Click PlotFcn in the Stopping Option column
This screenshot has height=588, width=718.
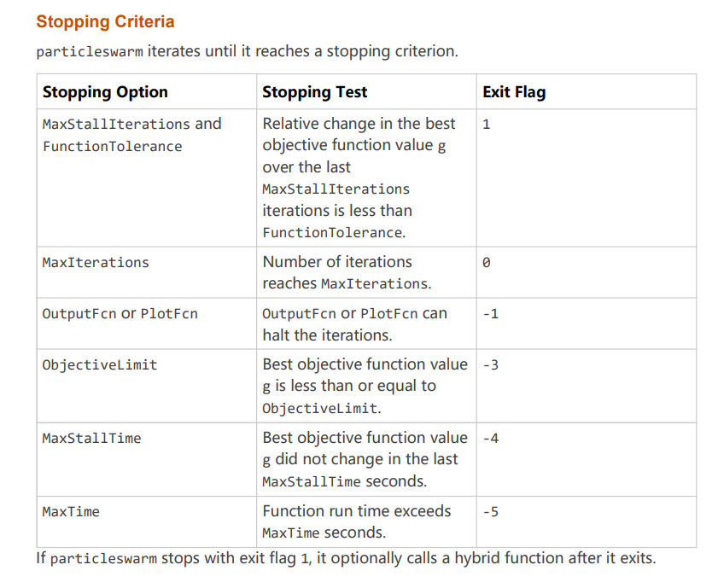tap(169, 313)
